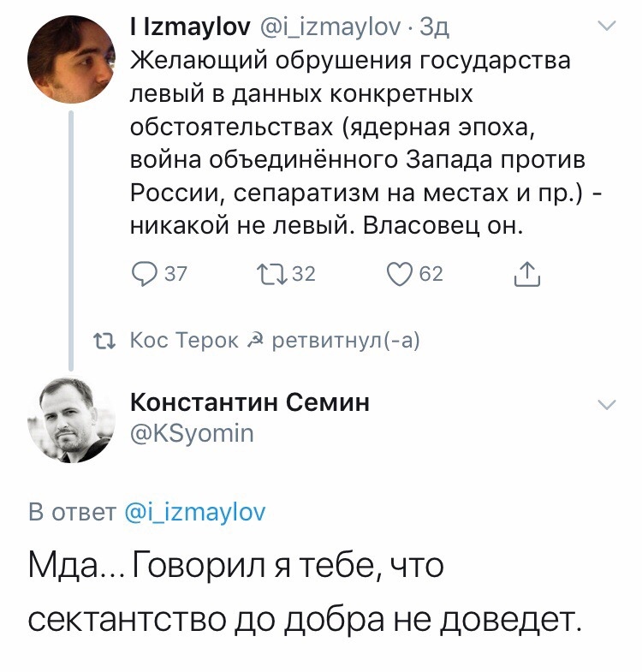Visit the @i_izmaylov handle in the header
This screenshot has width=642, height=672.
tap(330, 28)
